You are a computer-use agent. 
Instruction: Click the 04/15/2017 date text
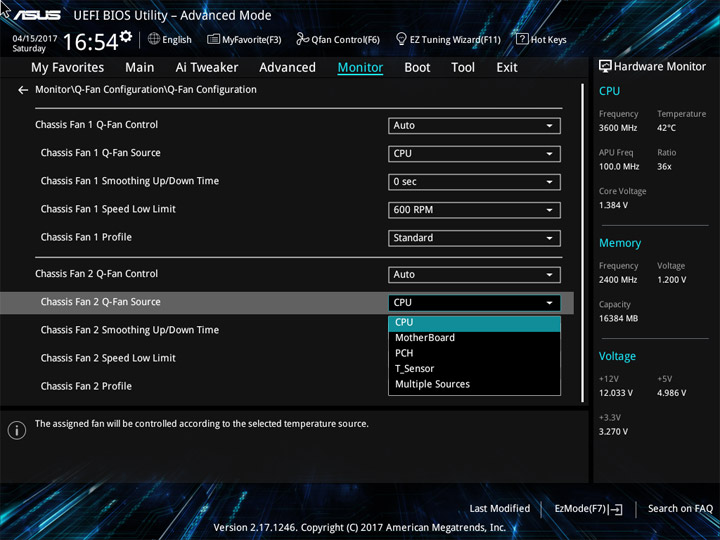point(35,39)
